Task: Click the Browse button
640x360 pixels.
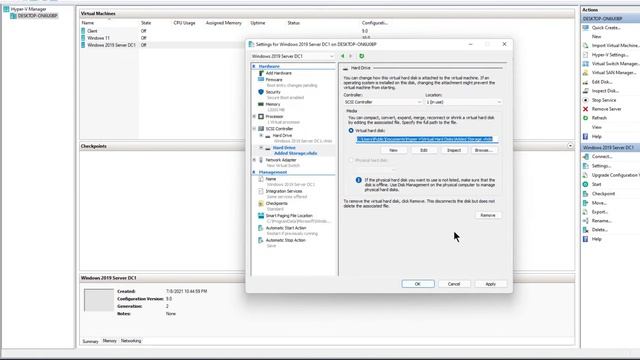Action: (x=484, y=150)
